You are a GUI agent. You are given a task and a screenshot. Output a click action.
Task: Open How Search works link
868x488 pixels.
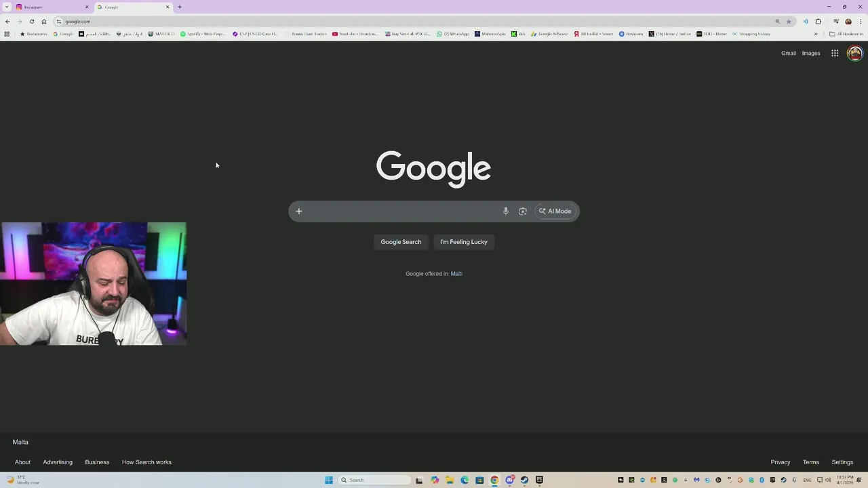pos(146,462)
